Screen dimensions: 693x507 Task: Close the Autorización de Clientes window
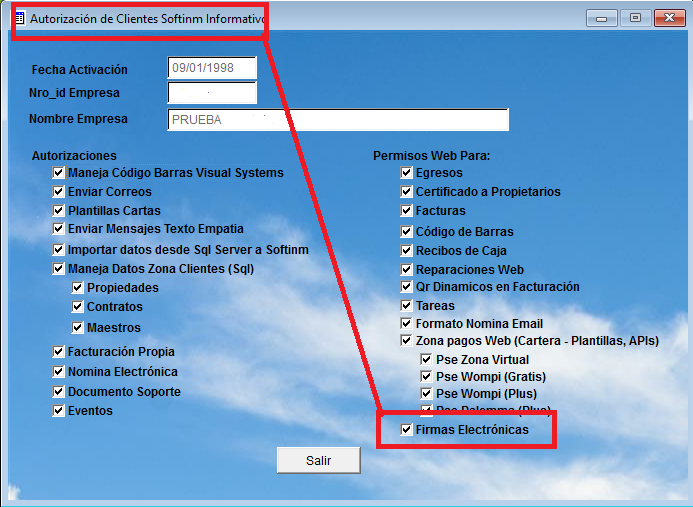tap(670, 18)
